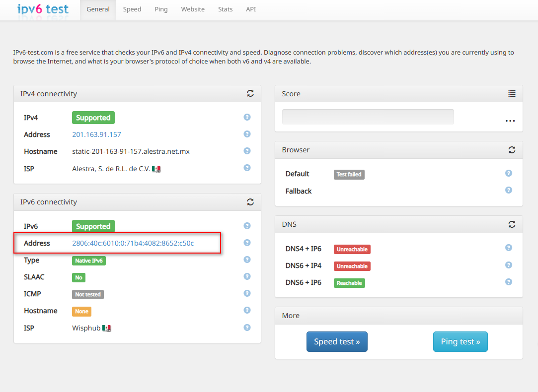Switch to the Ping tab
This screenshot has height=392, width=538.
click(x=161, y=9)
